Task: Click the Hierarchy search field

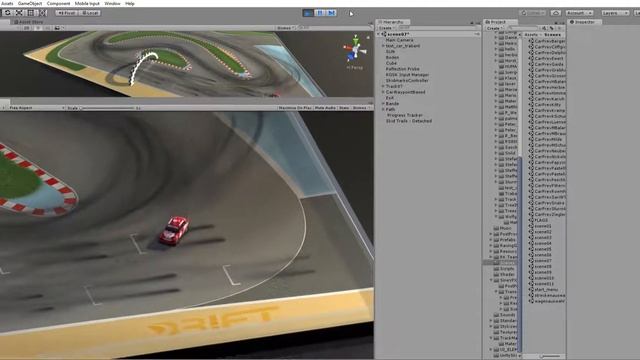Action: 437,28
